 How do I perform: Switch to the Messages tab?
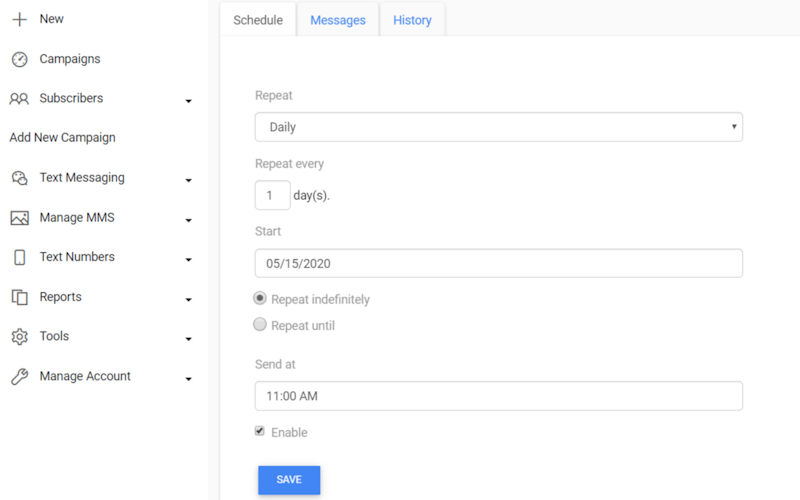338,20
